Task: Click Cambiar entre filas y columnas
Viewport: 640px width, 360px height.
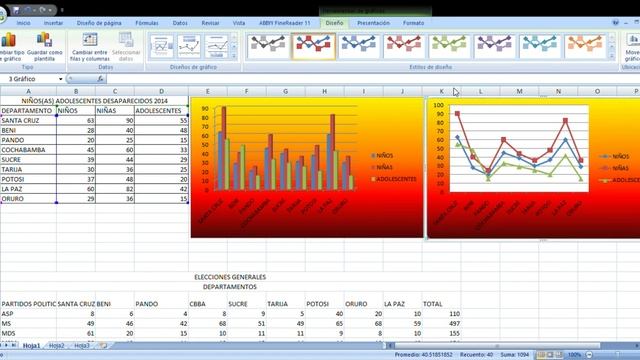Action: pos(90,47)
